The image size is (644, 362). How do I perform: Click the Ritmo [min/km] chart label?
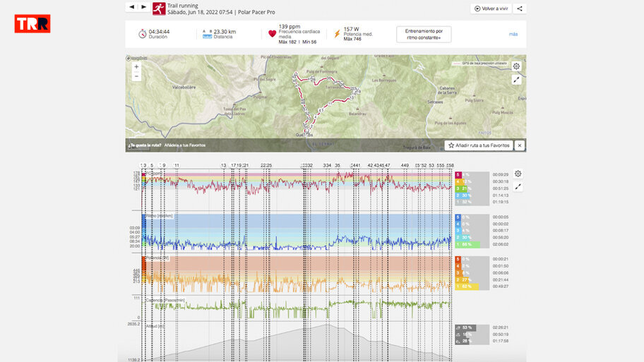click(x=160, y=216)
